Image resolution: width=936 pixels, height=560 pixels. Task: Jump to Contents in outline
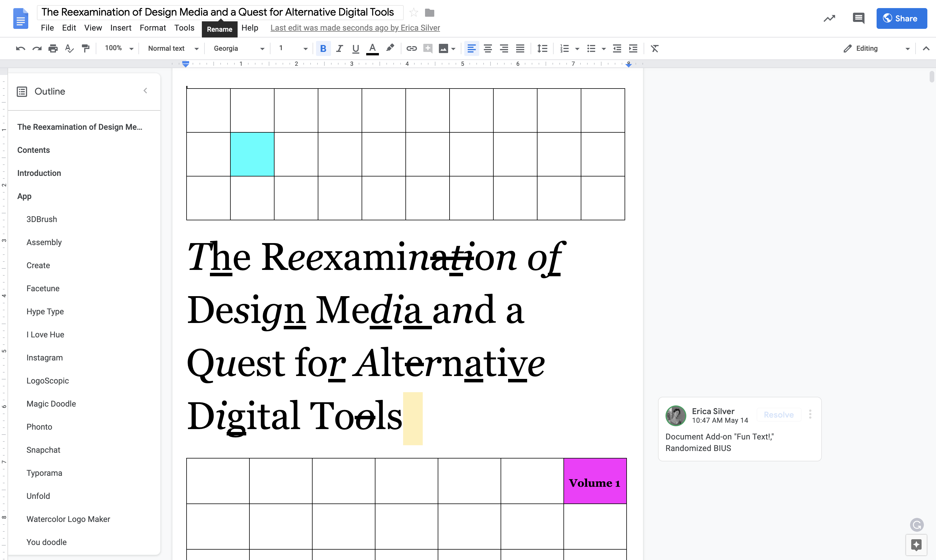click(33, 150)
